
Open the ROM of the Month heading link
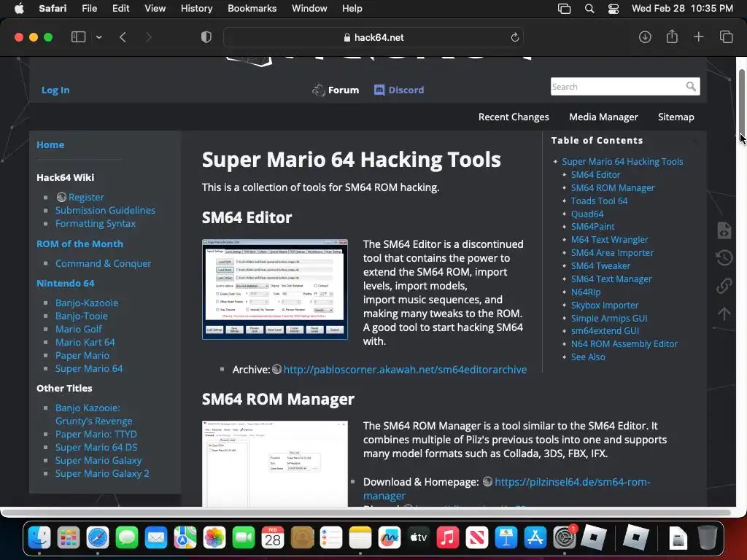(80, 244)
